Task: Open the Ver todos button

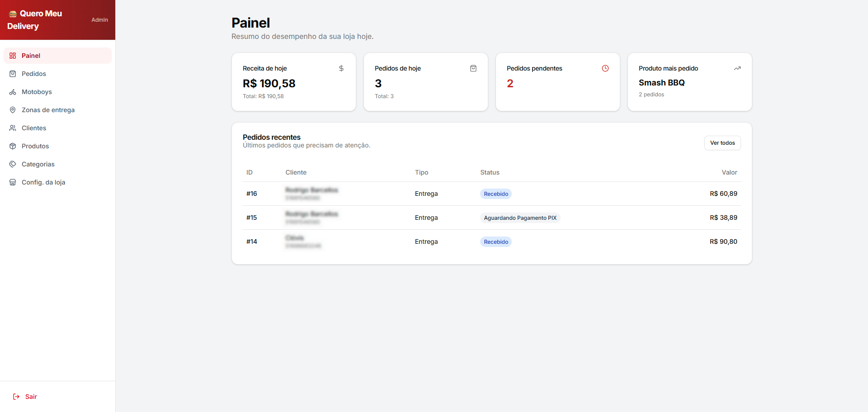Action: tap(722, 142)
